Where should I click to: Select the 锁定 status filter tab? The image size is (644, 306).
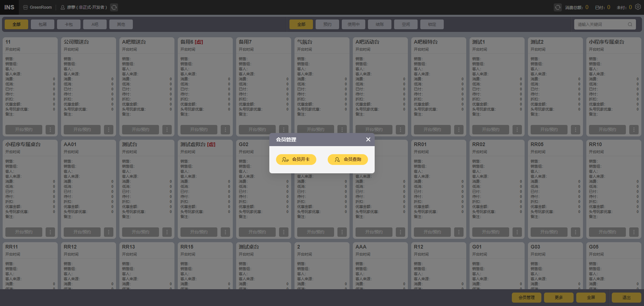click(x=432, y=24)
